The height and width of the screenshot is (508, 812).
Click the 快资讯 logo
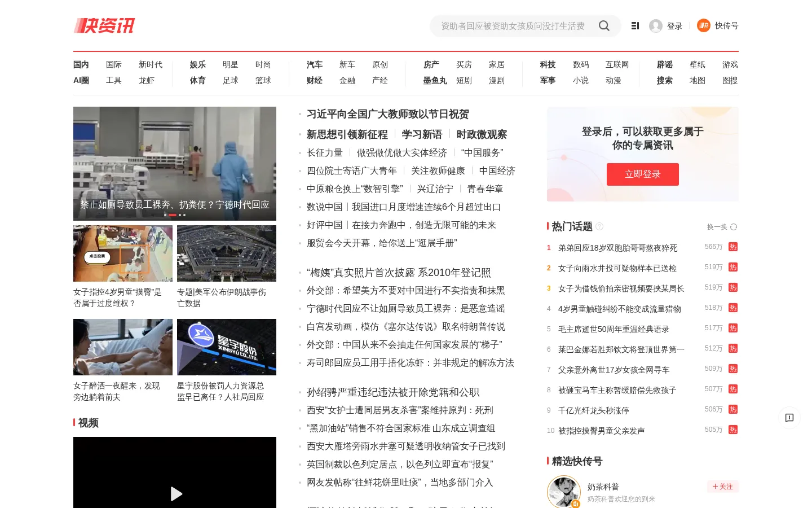tap(104, 25)
